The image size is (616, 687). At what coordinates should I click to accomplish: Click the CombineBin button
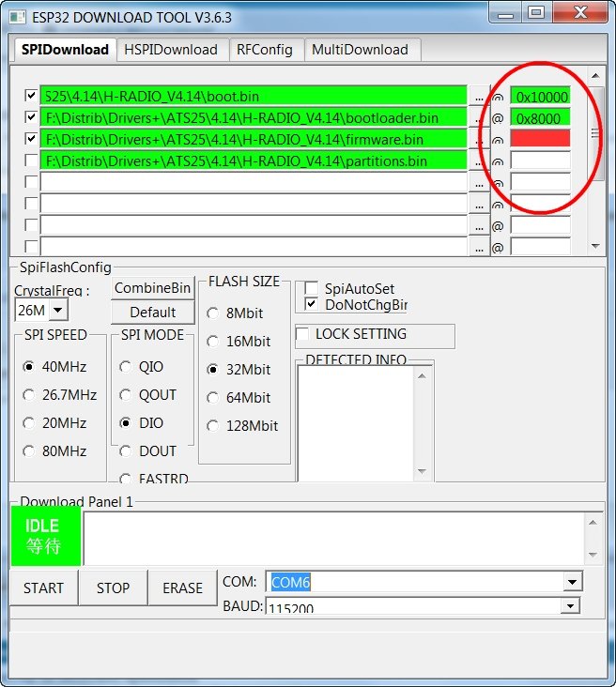click(152, 288)
